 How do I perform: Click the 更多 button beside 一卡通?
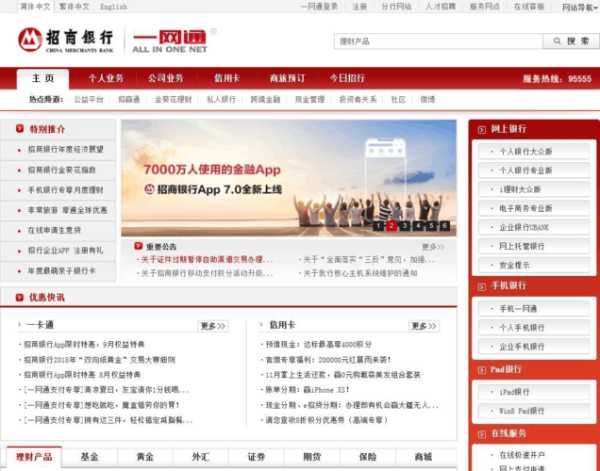coord(213,326)
